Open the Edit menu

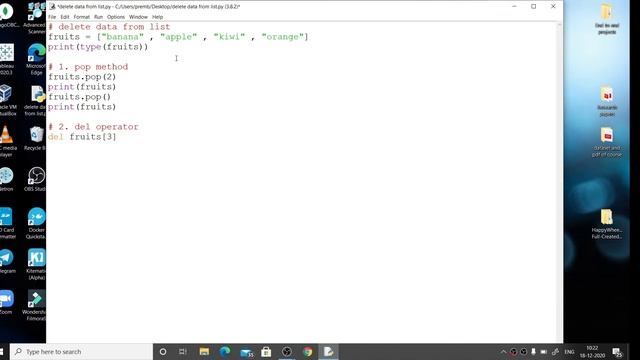pyautogui.click(x=65, y=17)
